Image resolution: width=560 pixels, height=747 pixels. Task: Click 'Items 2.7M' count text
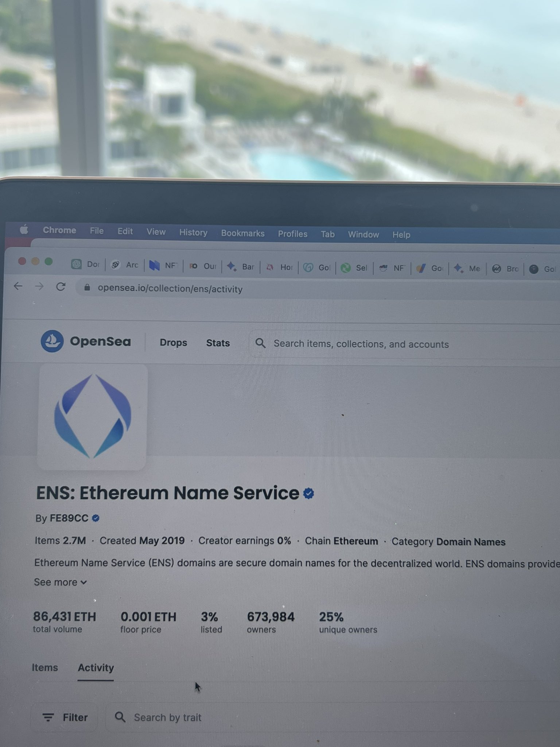(60, 540)
